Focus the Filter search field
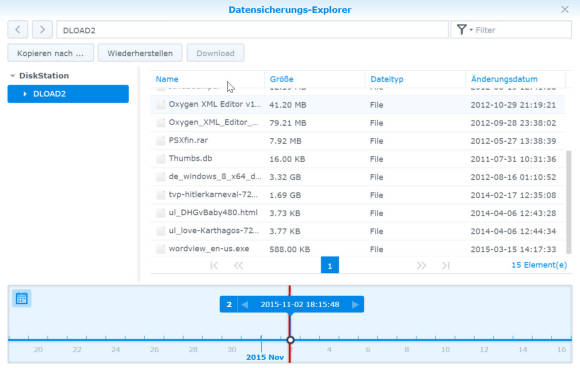The image size is (580, 368). click(x=522, y=30)
